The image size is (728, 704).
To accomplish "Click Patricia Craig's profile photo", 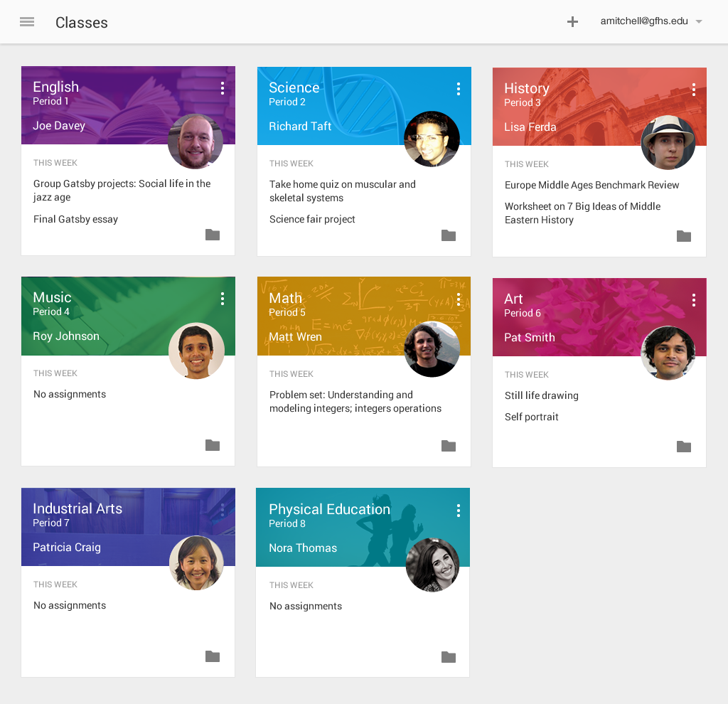I will 196,562.
